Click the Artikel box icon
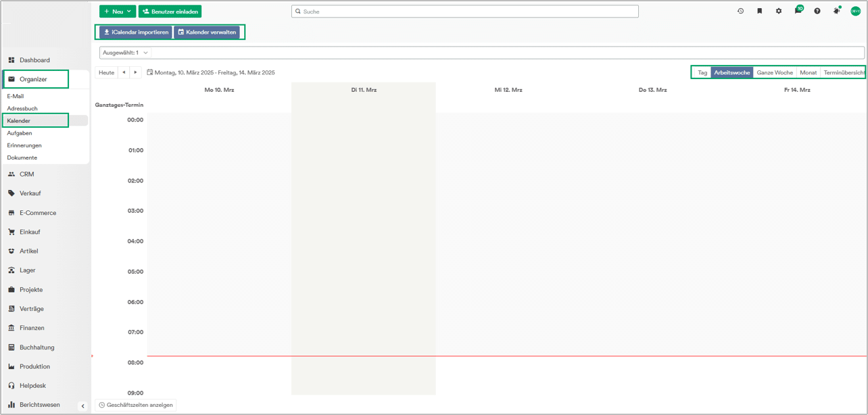 pyautogui.click(x=11, y=251)
